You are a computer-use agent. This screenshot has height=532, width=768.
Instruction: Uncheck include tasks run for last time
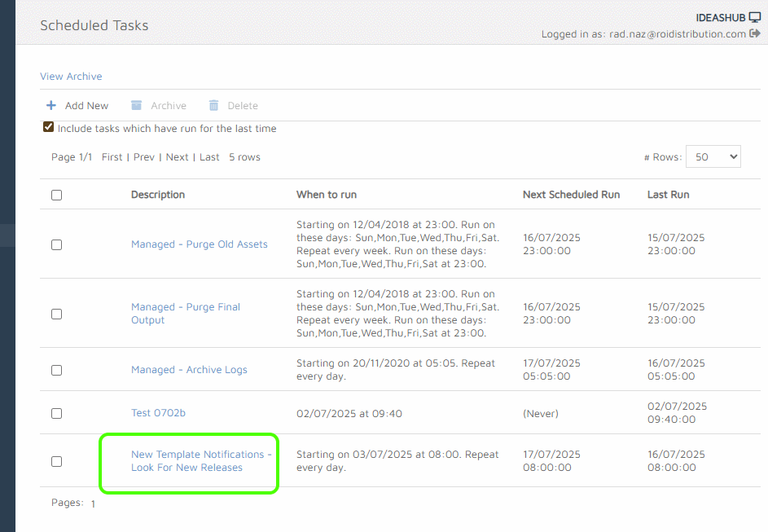pos(49,128)
